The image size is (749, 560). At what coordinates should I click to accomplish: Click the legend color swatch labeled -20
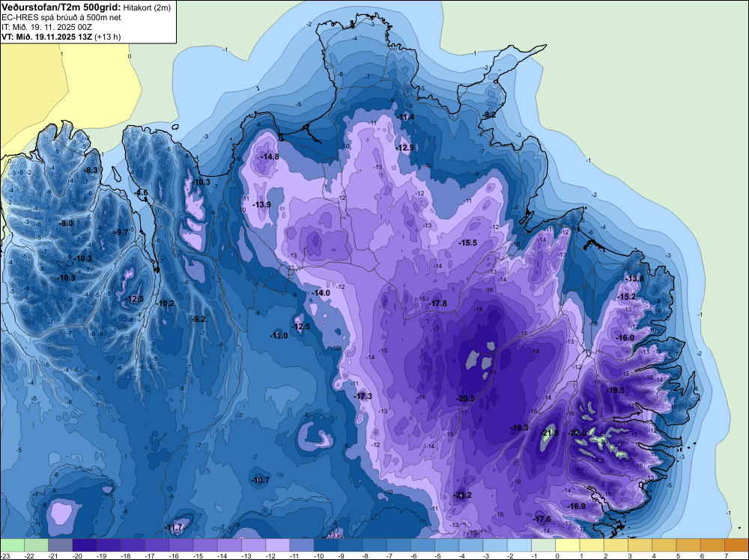[x=85, y=545]
